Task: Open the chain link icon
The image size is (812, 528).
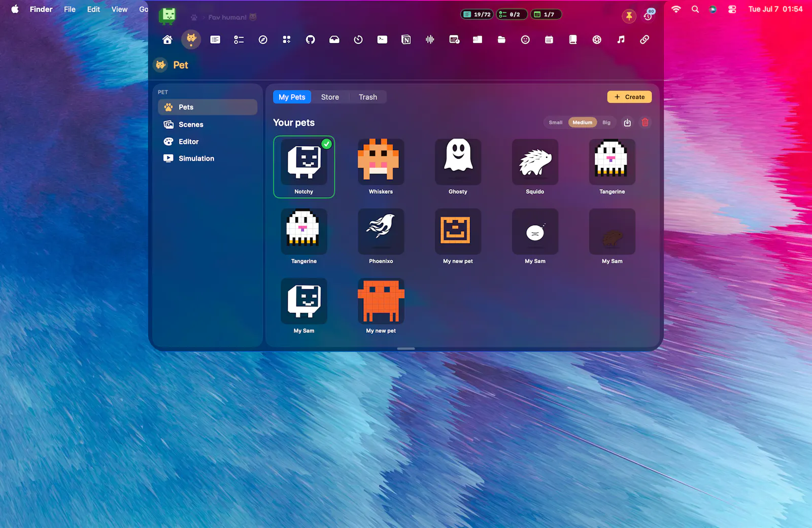Action: [x=645, y=40]
